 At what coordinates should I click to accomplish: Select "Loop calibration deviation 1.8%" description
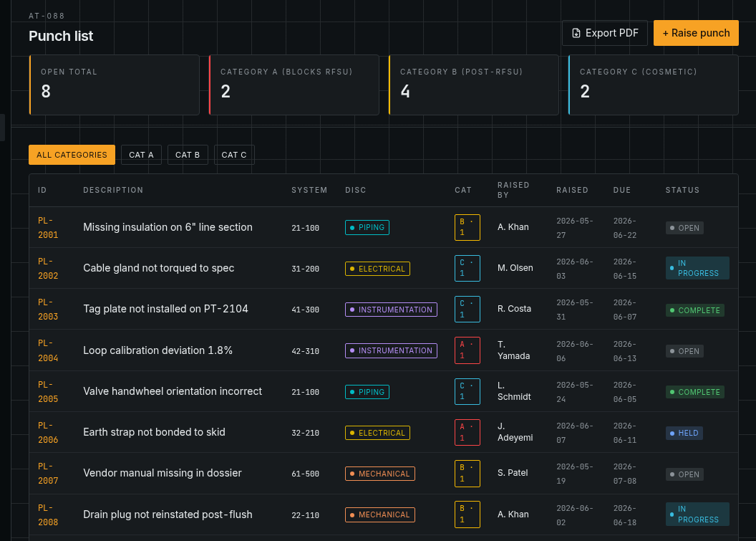pos(157,350)
